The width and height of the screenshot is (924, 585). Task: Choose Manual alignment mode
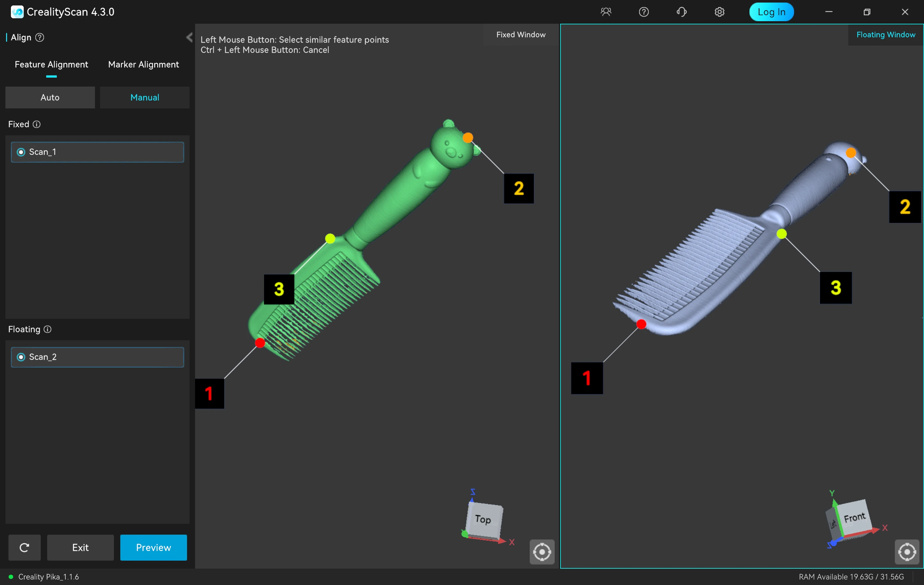(x=145, y=97)
